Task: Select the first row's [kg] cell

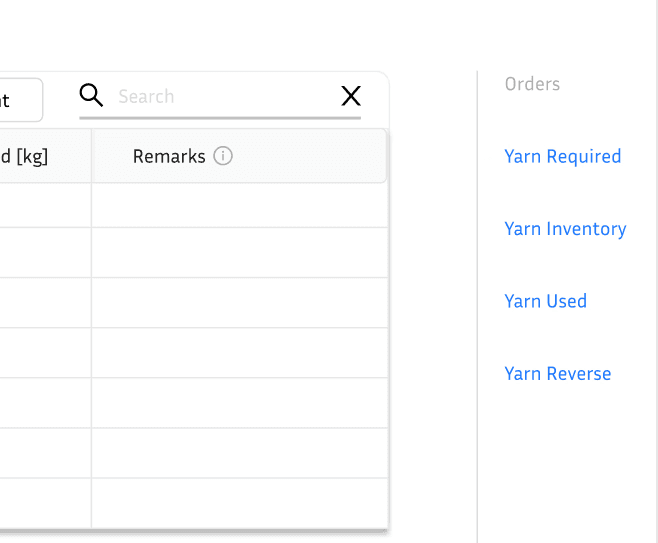Action: point(45,205)
